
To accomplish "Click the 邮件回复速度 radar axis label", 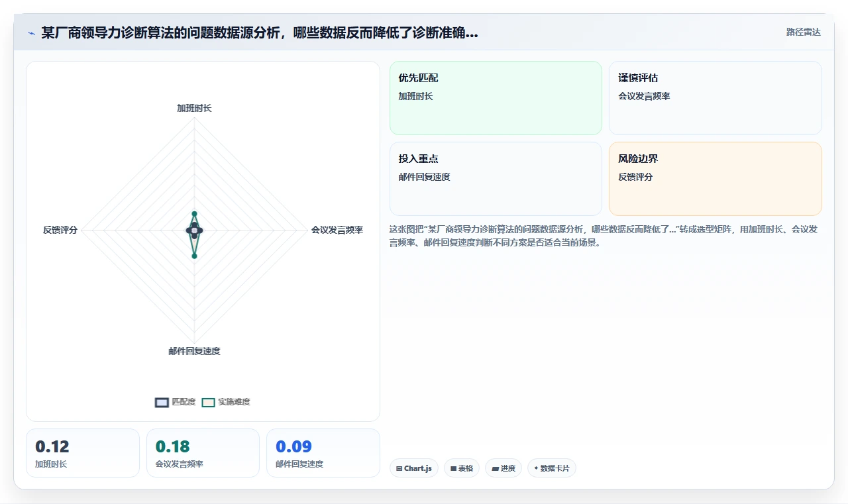I will [194, 351].
